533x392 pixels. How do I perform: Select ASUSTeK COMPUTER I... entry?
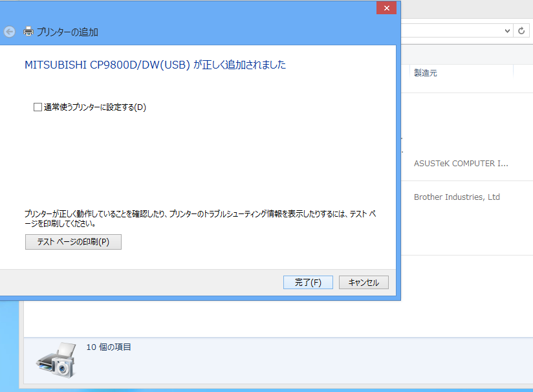click(461, 164)
